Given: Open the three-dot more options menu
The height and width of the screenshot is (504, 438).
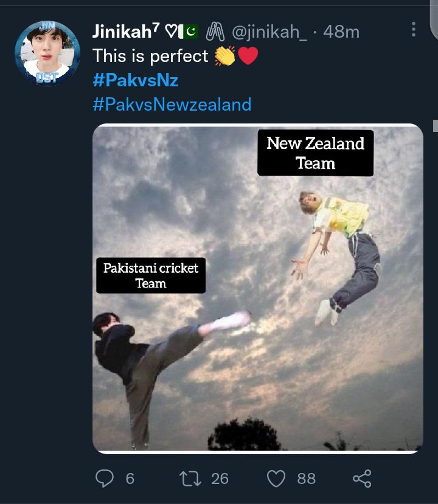Looking at the screenshot, I should click(414, 29).
